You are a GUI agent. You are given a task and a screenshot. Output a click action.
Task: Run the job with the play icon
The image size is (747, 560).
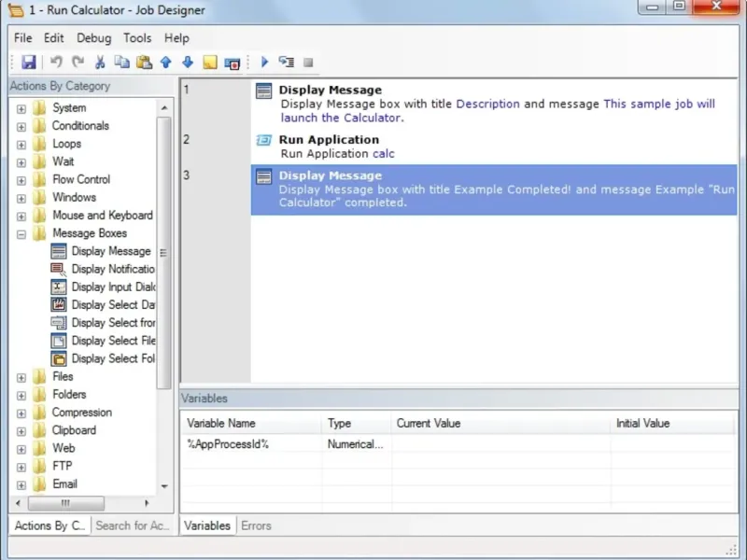tap(264, 63)
